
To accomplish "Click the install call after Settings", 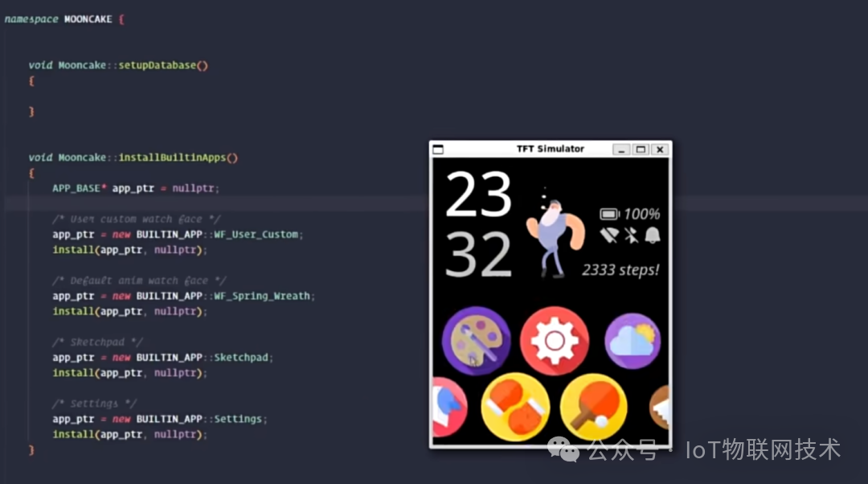I will coord(129,434).
